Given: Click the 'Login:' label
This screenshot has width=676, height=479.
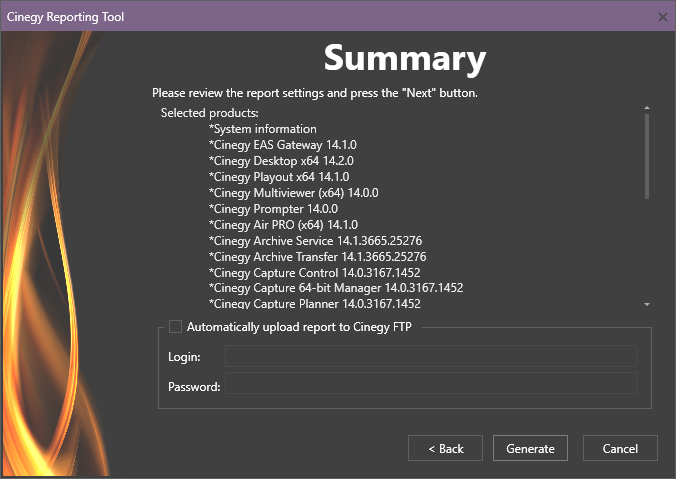Looking at the screenshot, I should pyautogui.click(x=184, y=357).
